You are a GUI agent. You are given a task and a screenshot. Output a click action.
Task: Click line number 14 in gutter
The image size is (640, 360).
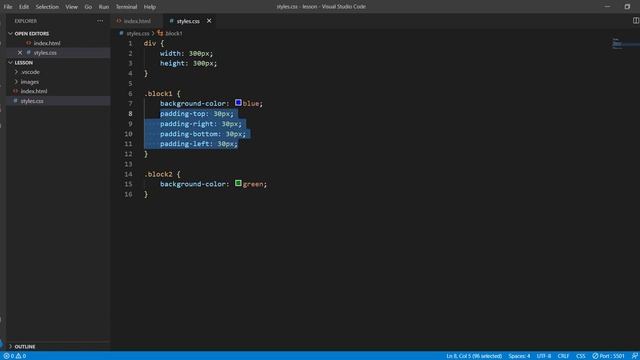click(128, 174)
